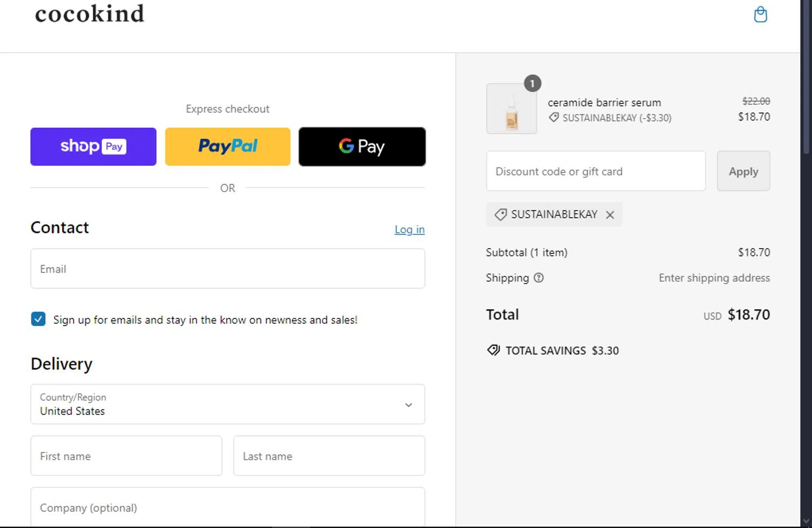Click the SUSTAINABLEKAY discount tag icon

coord(501,214)
